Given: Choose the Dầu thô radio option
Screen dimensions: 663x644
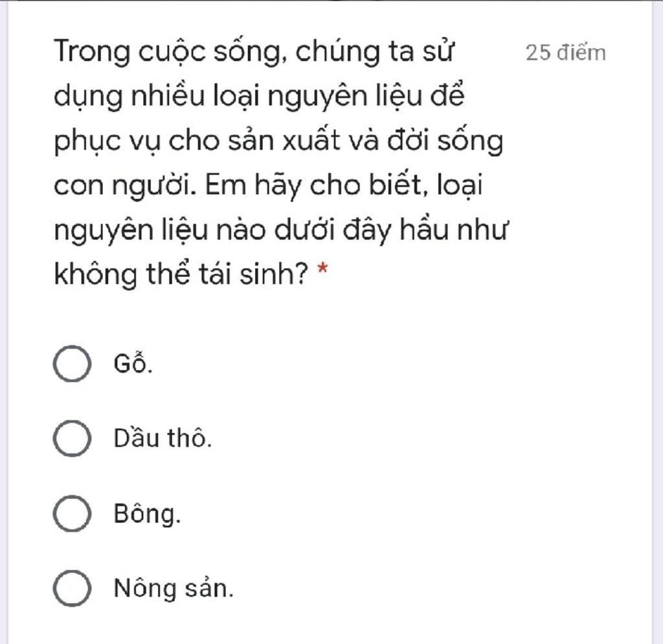Looking at the screenshot, I should coord(72,439).
